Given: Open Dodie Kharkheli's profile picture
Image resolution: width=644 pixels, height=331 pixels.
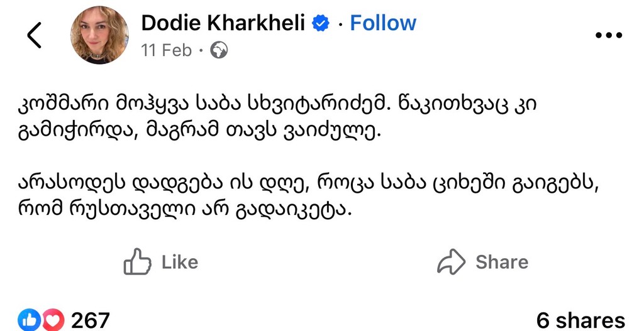Looking at the screenshot, I should click(x=101, y=35).
